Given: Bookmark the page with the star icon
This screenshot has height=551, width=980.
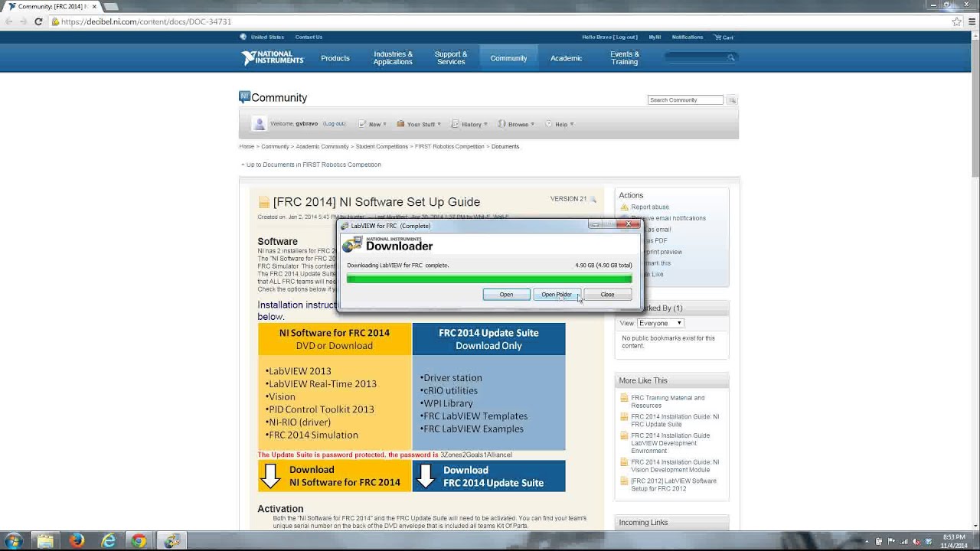Looking at the screenshot, I should click(956, 21).
